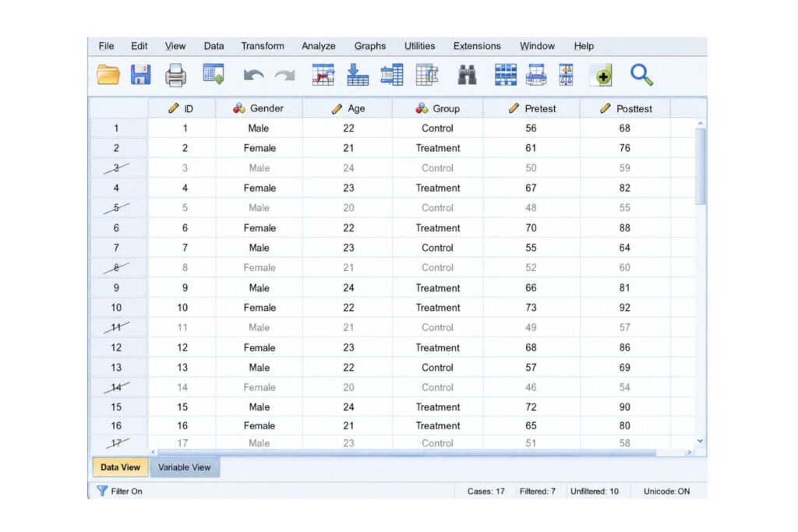The image size is (798, 532).
Task: Open the Help menu
Action: [584, 46]
